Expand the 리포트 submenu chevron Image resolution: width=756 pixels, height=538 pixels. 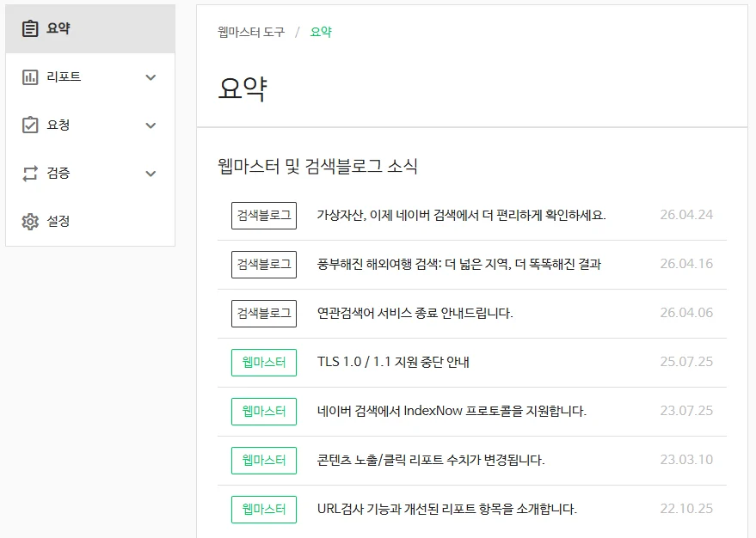tap(151, 77)
